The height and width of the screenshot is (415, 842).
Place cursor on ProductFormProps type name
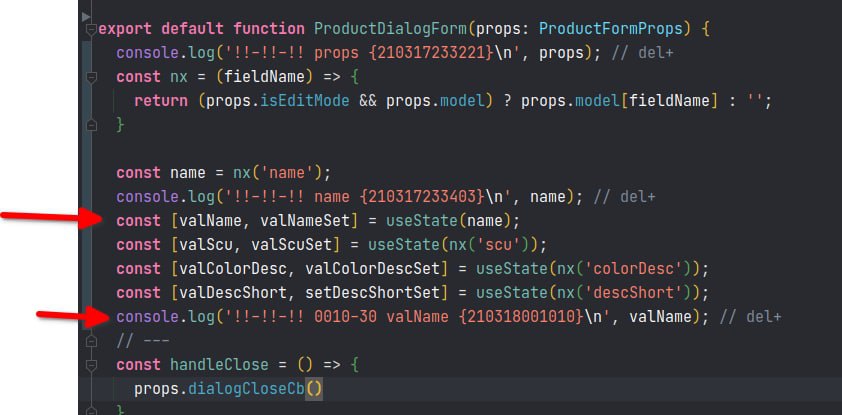click(x=611, y=28)
